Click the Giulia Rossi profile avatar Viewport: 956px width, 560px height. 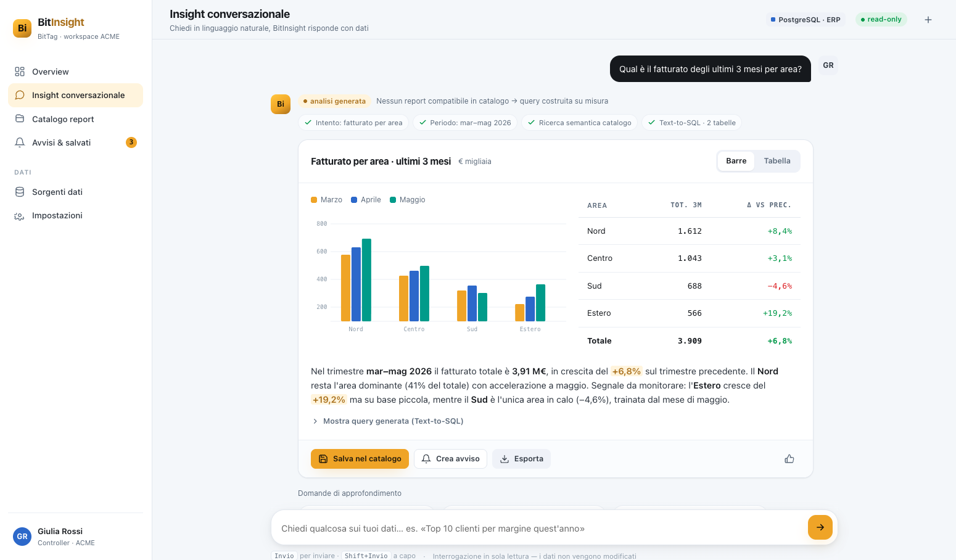pos(22,537)
